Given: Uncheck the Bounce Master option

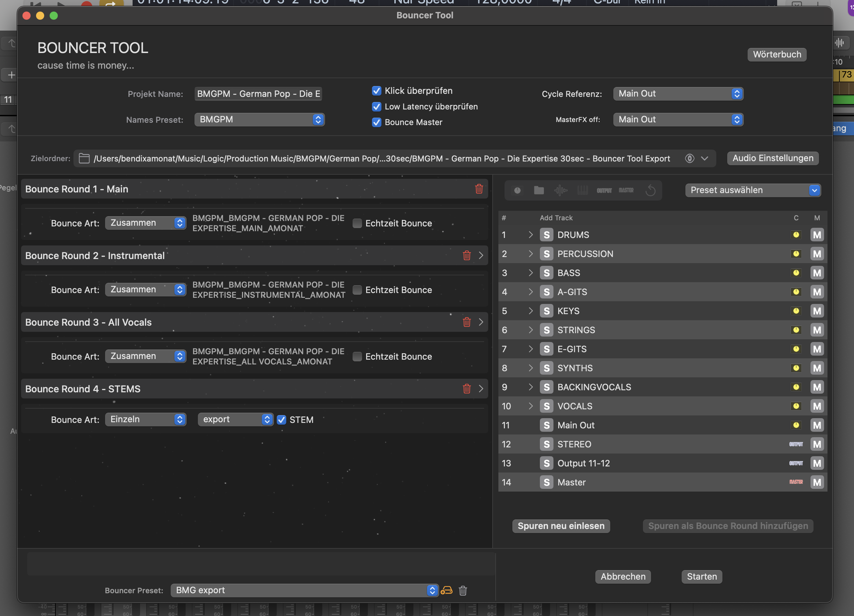Looking at the screenshot, I should click(376, 122).
